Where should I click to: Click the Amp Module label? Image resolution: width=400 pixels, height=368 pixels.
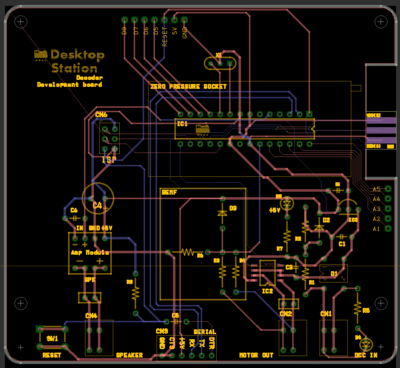coord(90,252)
